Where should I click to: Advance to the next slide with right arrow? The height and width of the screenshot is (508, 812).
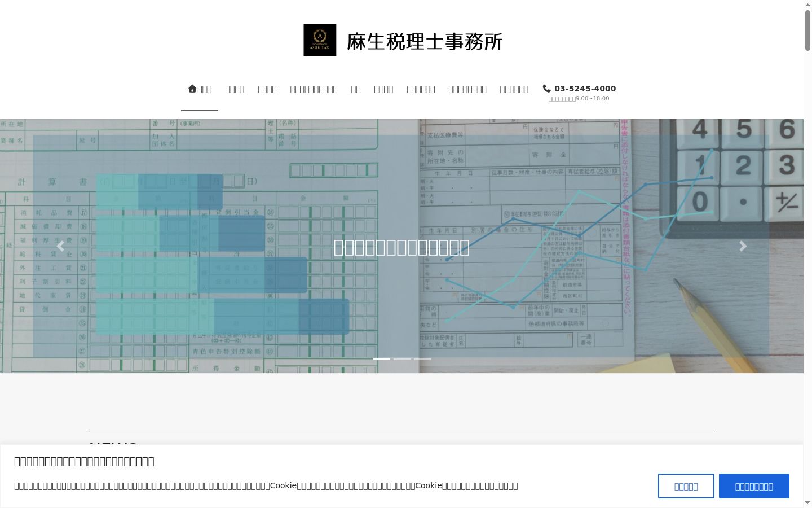(743, 246)
